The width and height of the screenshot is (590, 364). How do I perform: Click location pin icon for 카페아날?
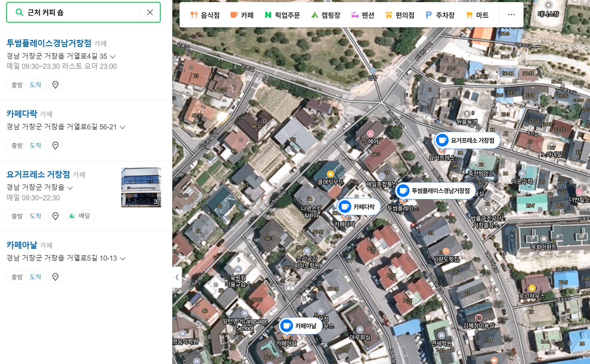tap(56, 277)
